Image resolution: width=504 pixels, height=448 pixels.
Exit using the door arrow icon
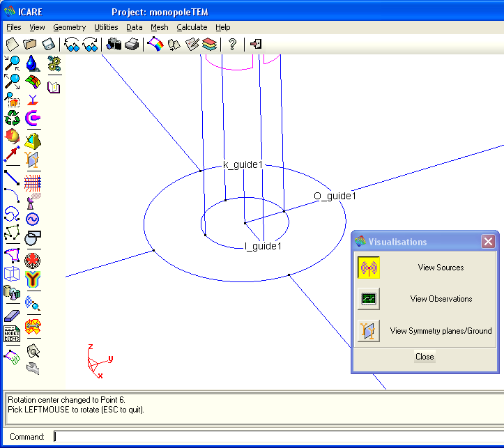256,44
